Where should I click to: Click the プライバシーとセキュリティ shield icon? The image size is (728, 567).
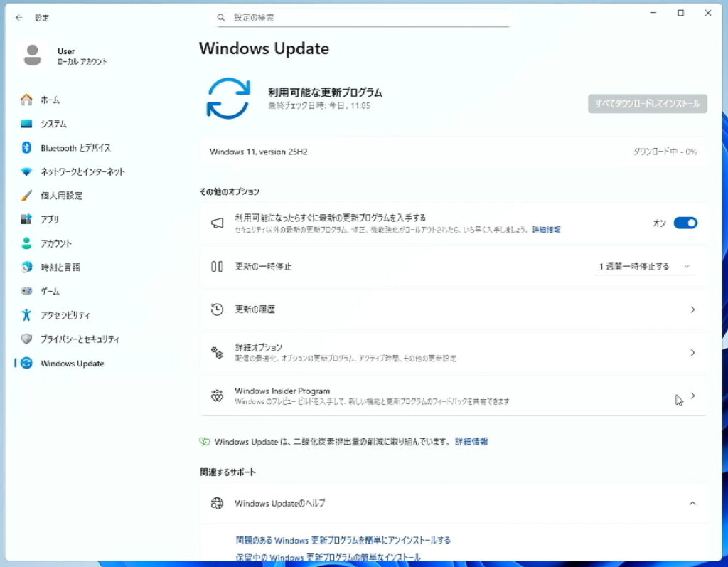(x=27, y=339)
